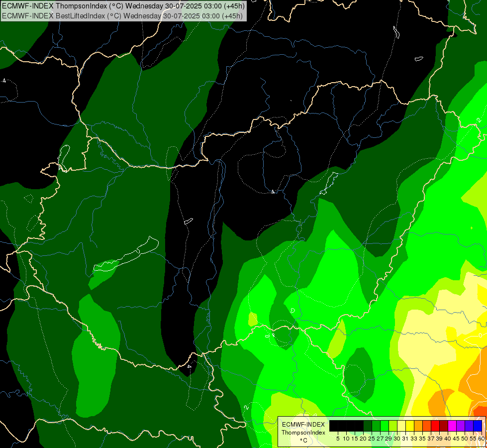Click the legend tick value 15
The width and height of the screenshot is (487, 448).
point(355,439)
